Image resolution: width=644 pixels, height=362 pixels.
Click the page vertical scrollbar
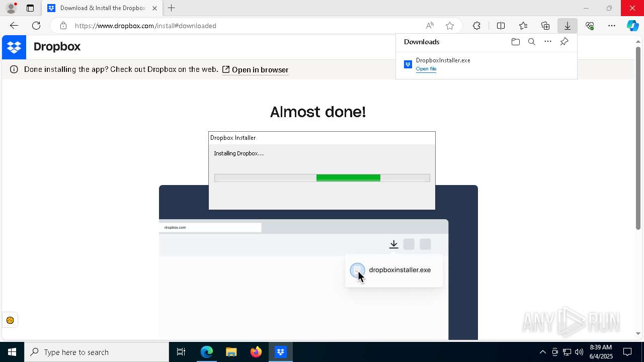pos(638,138)
